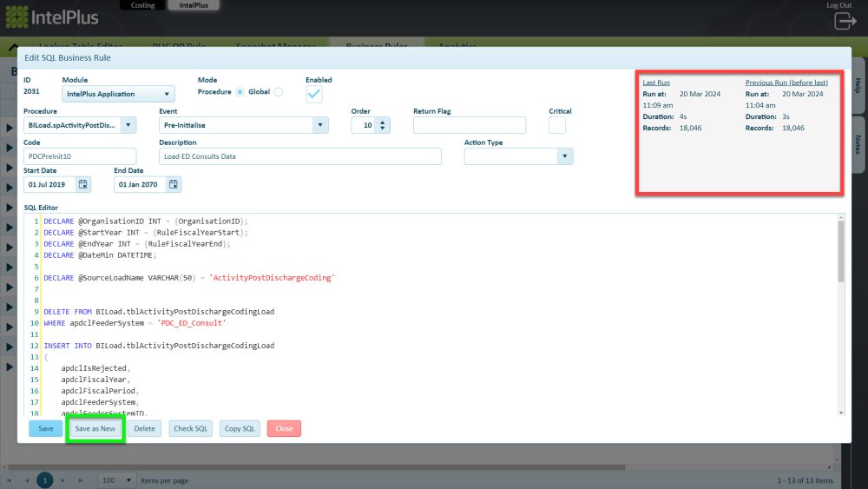Click apdclFiscalYear on line 15

(x=94, y=380)
